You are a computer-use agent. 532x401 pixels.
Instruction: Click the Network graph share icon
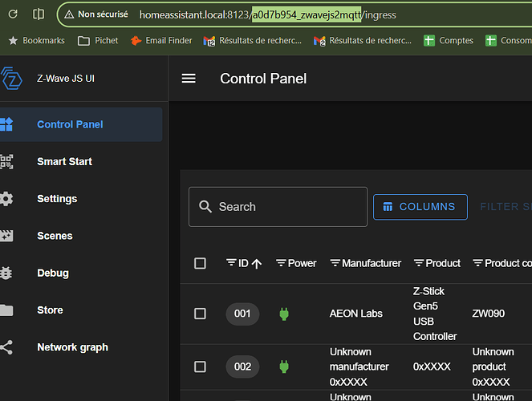[6, 347]
